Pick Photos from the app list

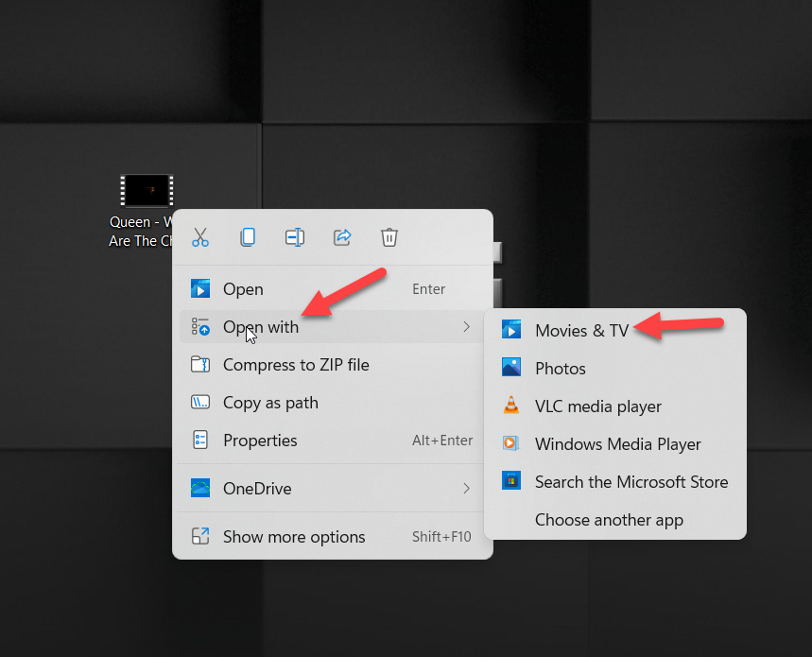(560, 369)
